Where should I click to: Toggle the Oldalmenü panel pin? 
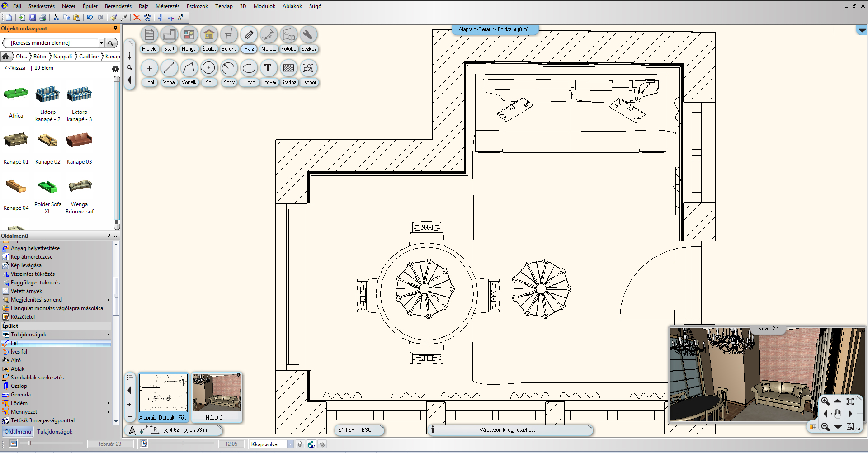pos(108,236)
